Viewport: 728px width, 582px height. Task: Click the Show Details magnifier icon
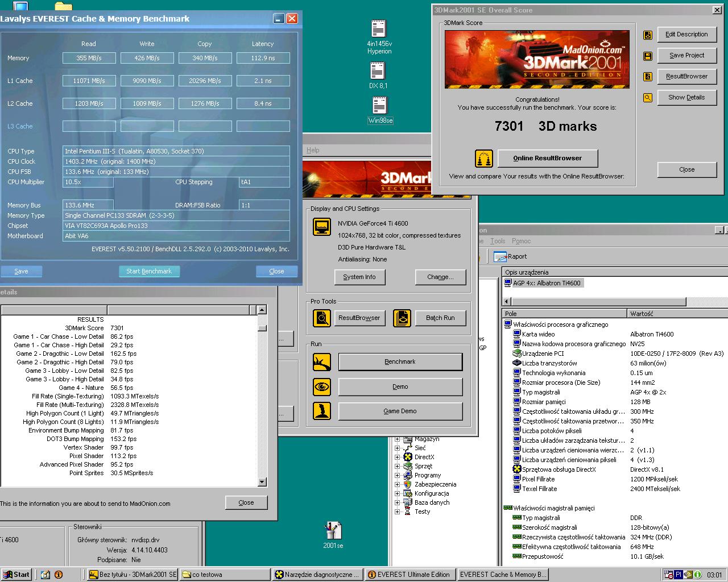click(x=648, y=98)
